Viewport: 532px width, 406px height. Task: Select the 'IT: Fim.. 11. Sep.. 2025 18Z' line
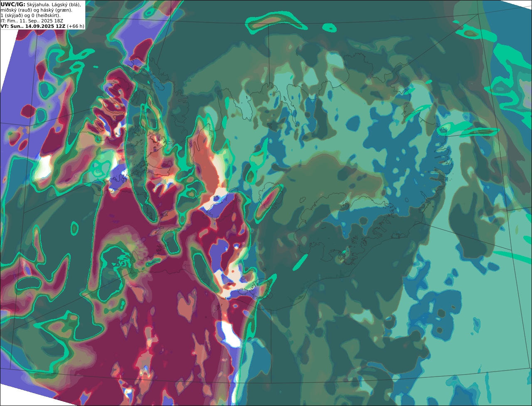tap(32, 21)
